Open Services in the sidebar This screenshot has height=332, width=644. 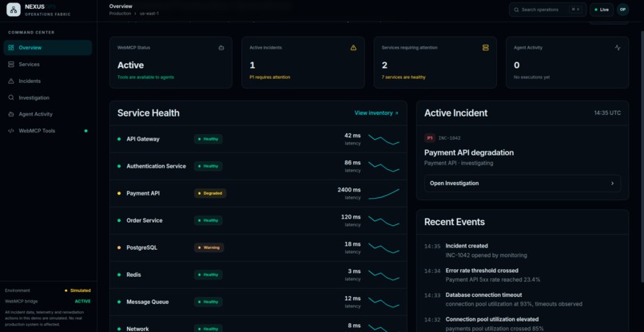[x=48, y=65]
